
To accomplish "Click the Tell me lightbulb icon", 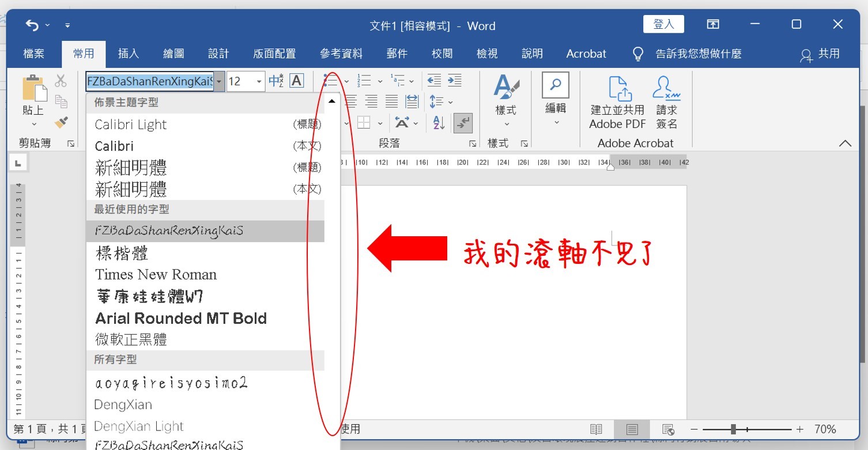I will (638, 54).
